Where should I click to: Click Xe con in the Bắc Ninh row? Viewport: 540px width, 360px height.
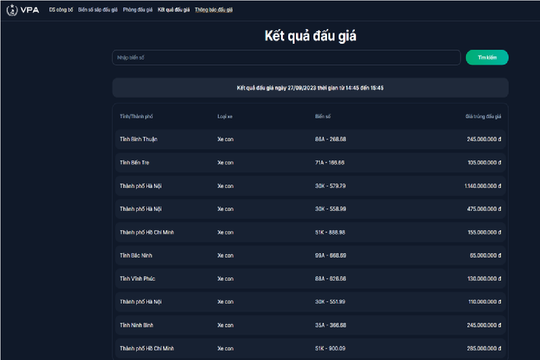pos(226,256)
